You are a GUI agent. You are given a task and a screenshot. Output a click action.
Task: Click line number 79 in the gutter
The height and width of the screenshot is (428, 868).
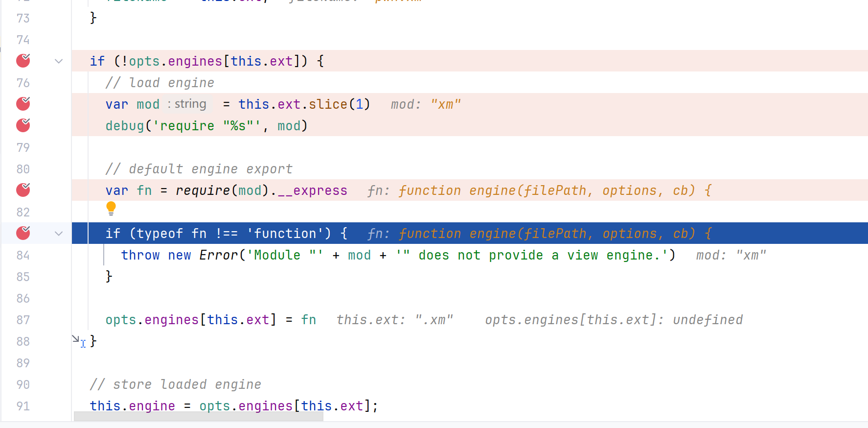23,147
